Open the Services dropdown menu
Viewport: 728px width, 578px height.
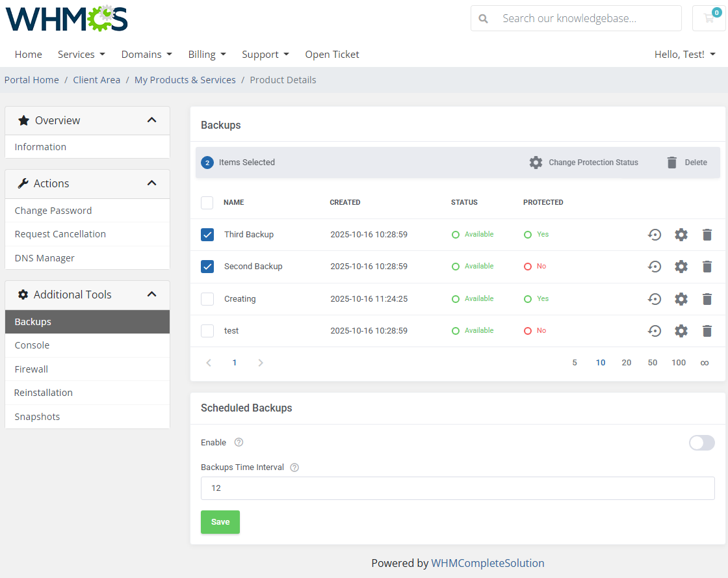coord(81,55)
